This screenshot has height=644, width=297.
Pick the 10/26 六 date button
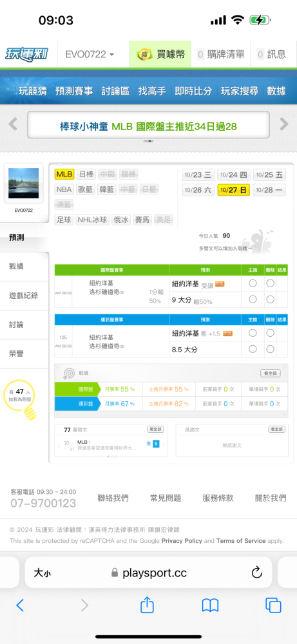198,190
